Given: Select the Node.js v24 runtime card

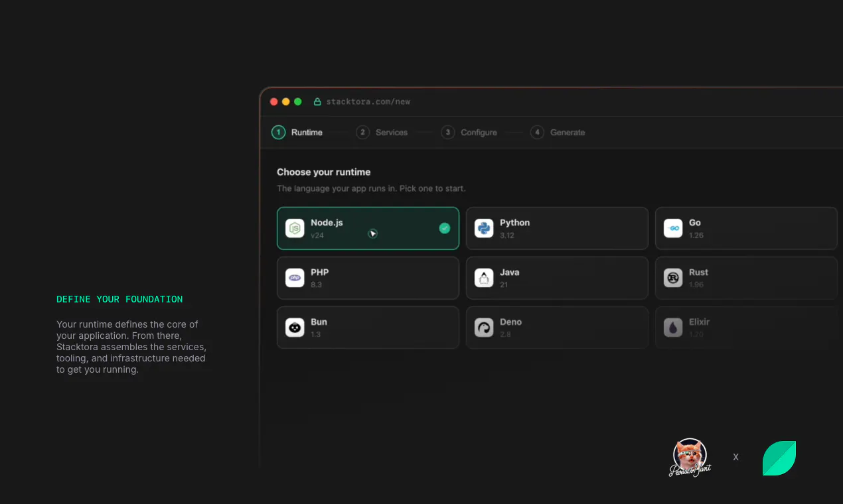Looking at the screenshot, I should 368,228.
